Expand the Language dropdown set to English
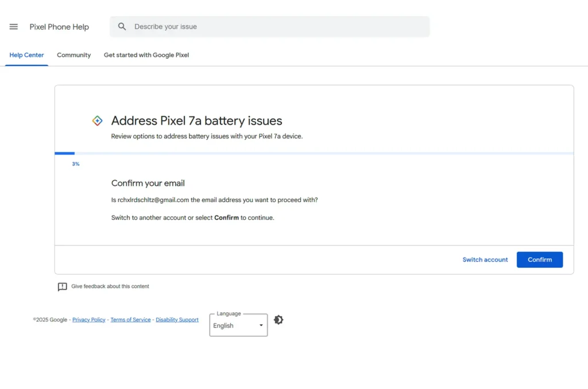Screen dimensions: 588x389 [x=238, y=325]
